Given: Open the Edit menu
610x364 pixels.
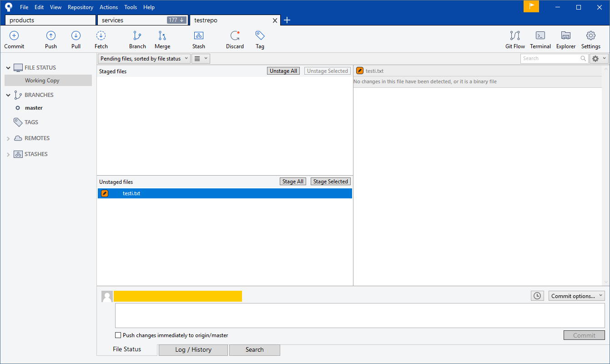Looking at the screenshot, I should (39, 7).
